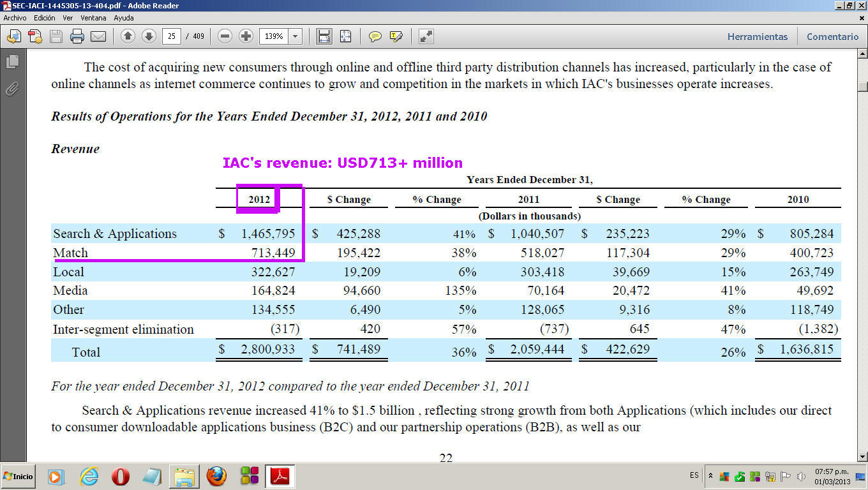This screenshot has width=868, height=490.
Task: Show attachments paperclip panel in sidebar
Action: 13,89
